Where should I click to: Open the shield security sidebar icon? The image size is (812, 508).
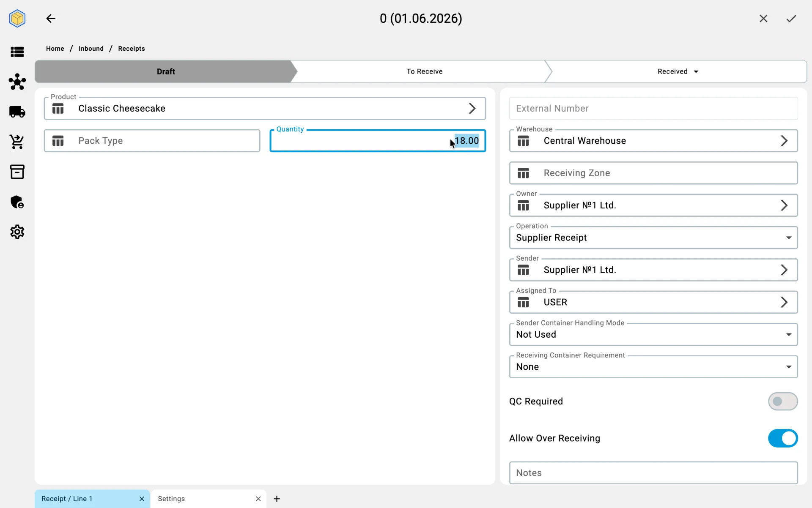coord(17,202)
